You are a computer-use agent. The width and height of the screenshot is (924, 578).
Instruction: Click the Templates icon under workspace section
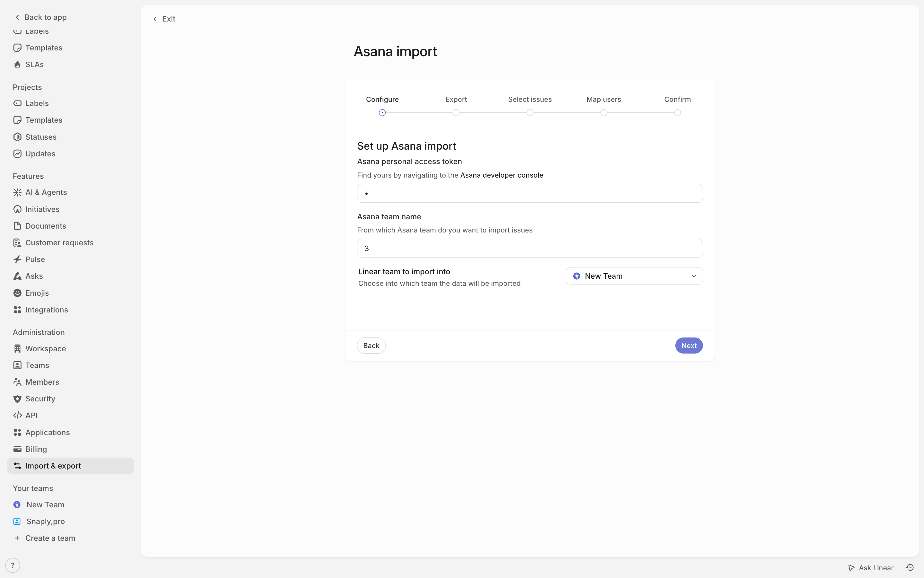click(x=17, y=48)
